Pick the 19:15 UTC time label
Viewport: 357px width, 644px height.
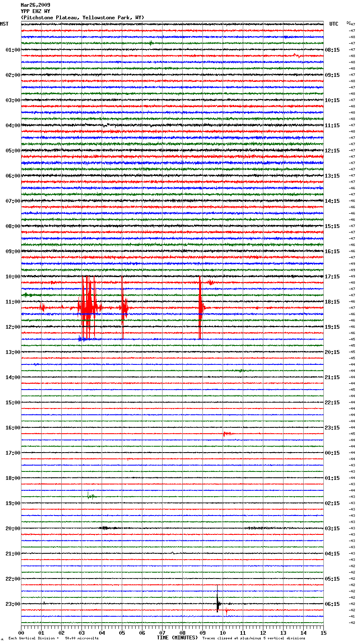point(332,327)
